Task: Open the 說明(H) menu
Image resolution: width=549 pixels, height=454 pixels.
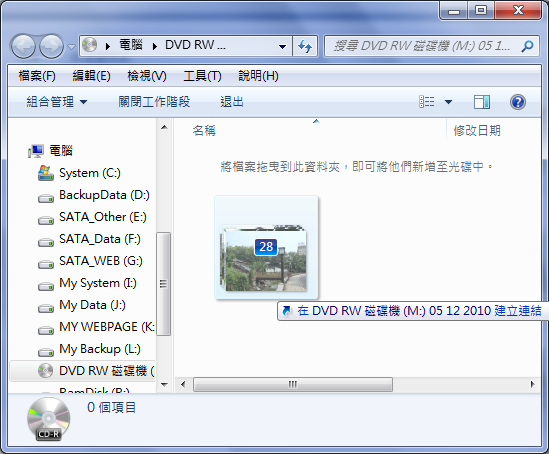Action: [258, 76]
